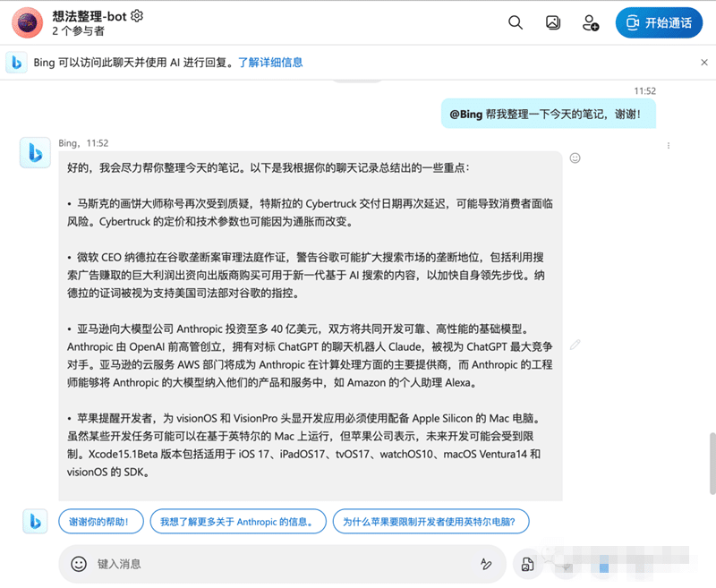Click the add files icon
This screenshot has width=716, height=588.
tap(527, 564)
